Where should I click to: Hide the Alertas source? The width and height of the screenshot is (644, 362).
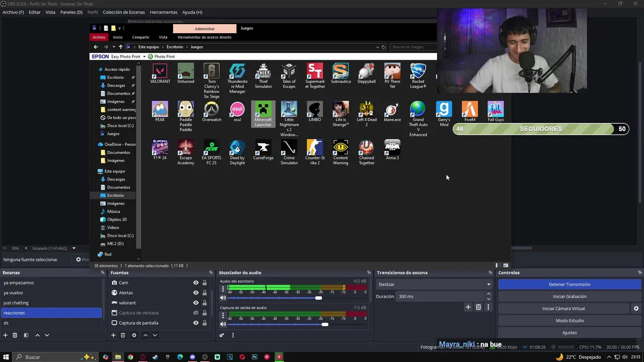[196, 293]
